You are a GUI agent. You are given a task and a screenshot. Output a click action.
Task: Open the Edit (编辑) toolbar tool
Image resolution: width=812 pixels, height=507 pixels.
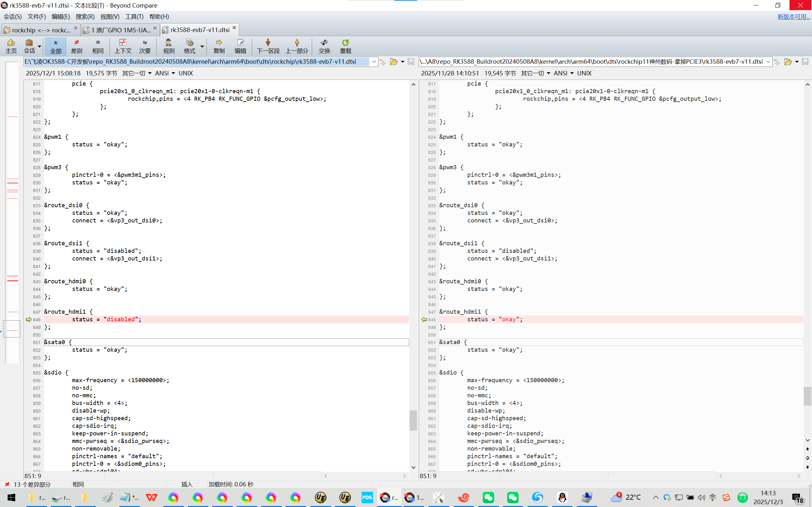(240, 46)
